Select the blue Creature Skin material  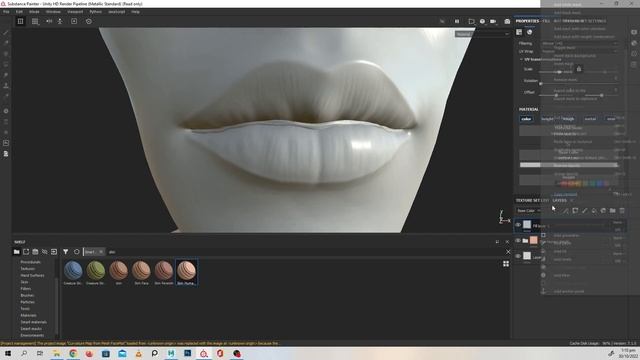point(73,273)
